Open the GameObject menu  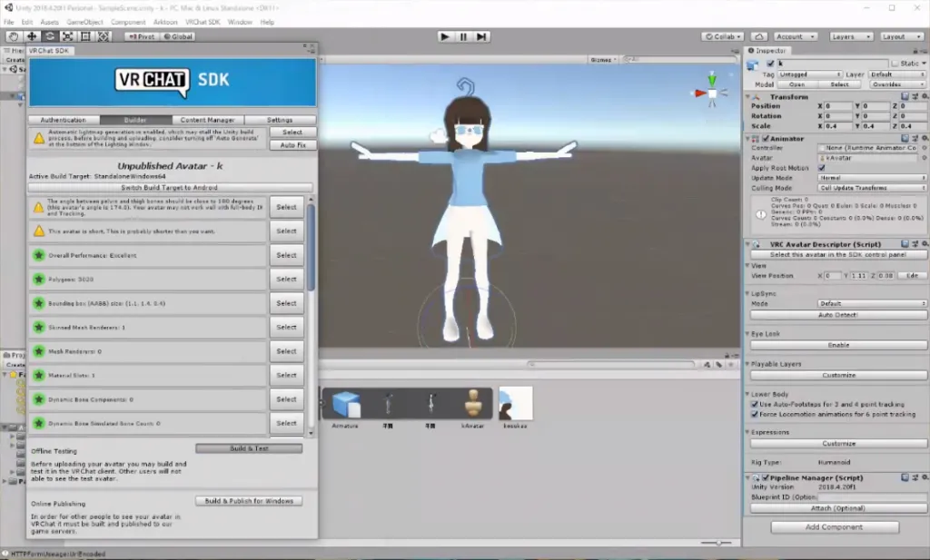pos(84,22)
